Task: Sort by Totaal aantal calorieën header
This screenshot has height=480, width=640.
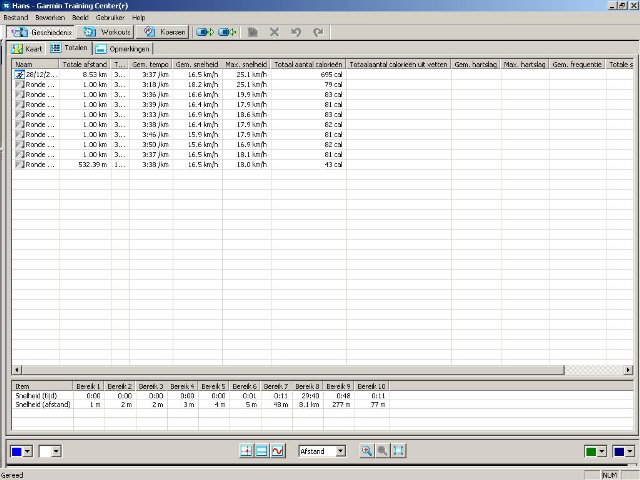Action: 309,64
